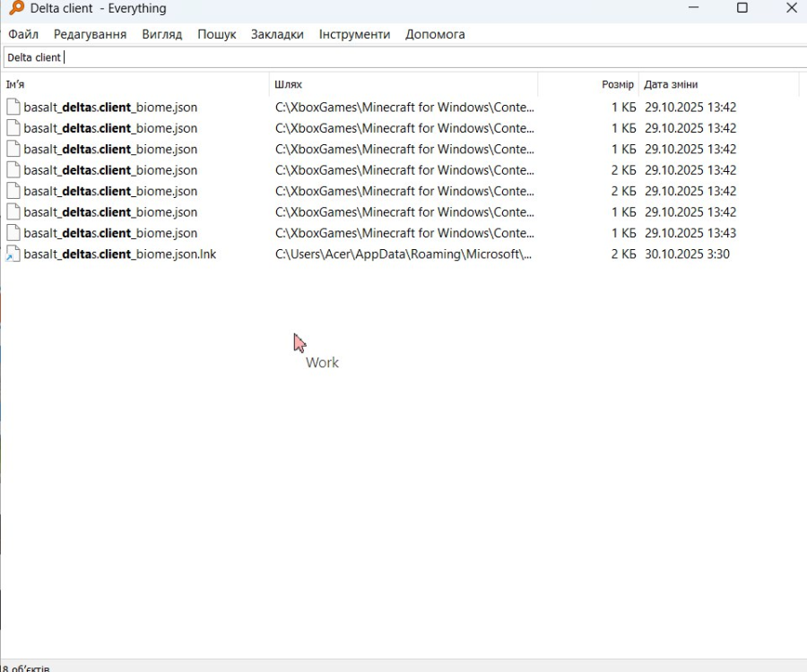Select the file name in the row dated 29.10.2025 13:43

click(110, 233)
